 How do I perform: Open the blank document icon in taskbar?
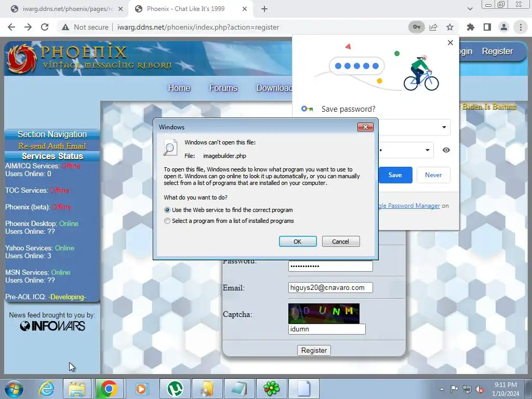(303, 389)
